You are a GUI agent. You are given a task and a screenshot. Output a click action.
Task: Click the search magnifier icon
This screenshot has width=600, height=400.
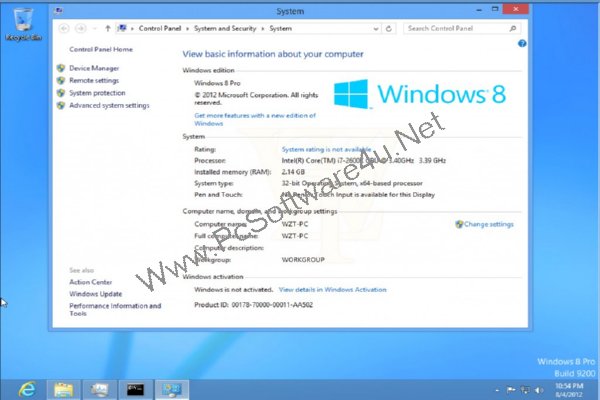click(513, 28)
